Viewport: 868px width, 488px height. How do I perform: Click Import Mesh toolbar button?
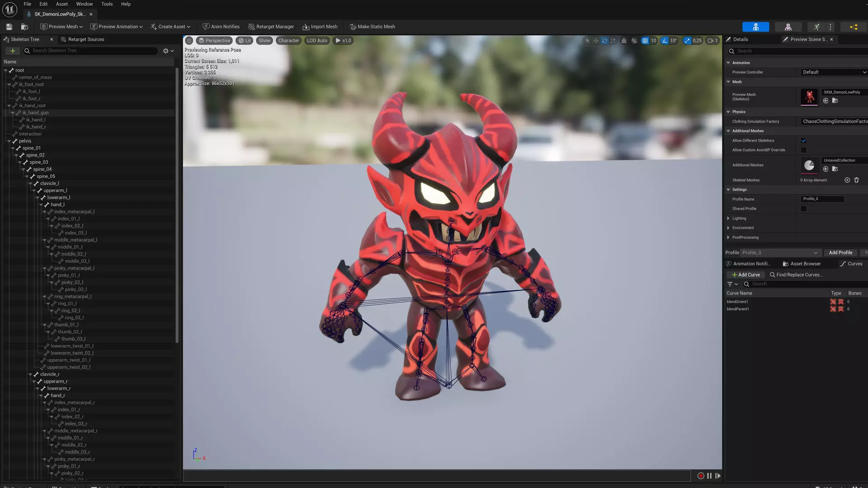pos(320,27)
